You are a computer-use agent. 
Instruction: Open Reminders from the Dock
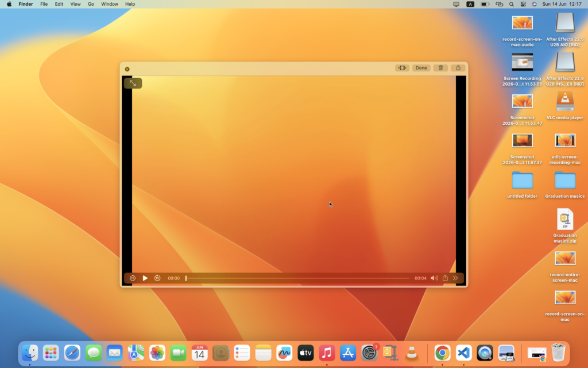(x=242, y=353)
